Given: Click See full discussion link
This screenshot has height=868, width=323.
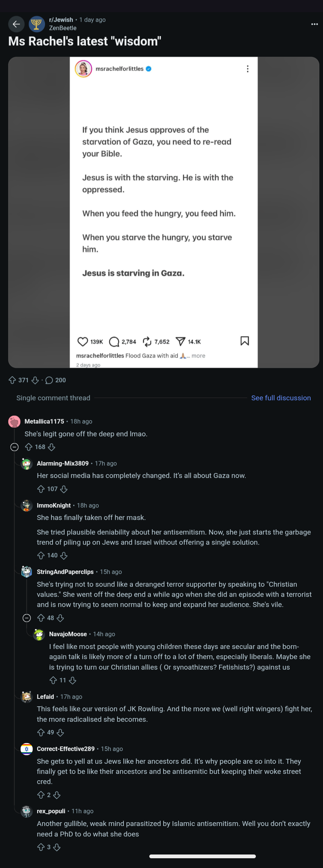Looking at the screenshot, I should (281, 398).
